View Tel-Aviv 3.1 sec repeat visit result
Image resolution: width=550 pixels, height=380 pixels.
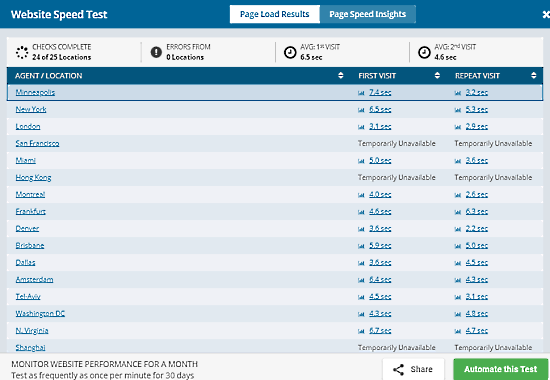477,296
